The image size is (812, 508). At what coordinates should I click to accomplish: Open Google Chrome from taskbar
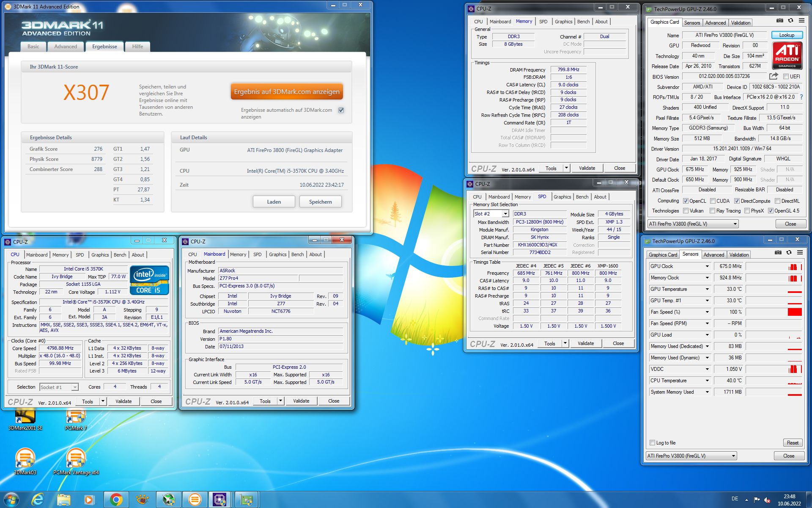pyautogui.click(x=116, y=500)
